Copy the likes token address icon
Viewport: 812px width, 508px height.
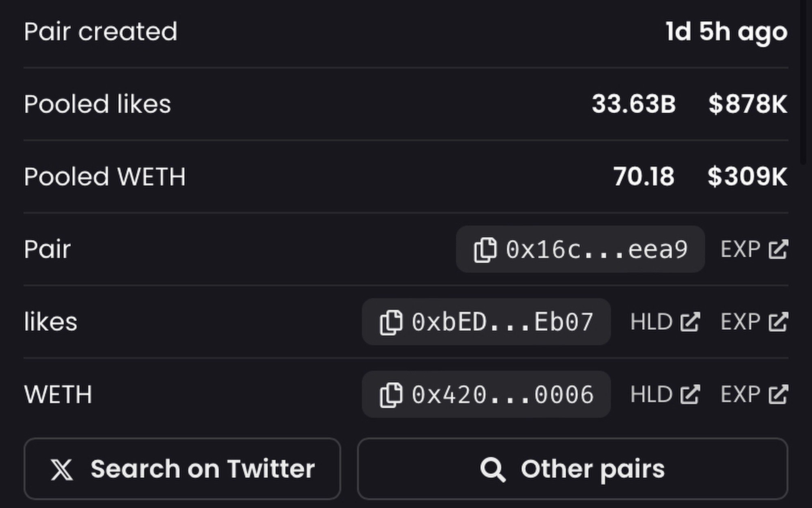point(391,322)
